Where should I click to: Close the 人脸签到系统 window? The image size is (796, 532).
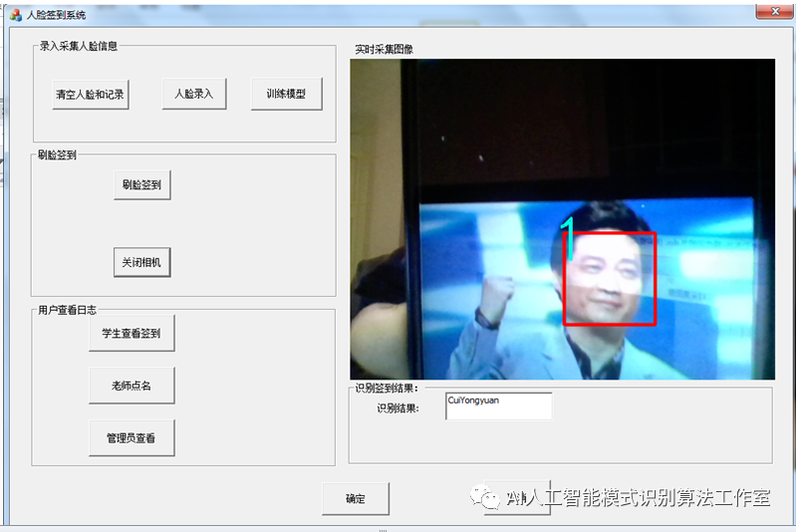[x=774, y=11]
